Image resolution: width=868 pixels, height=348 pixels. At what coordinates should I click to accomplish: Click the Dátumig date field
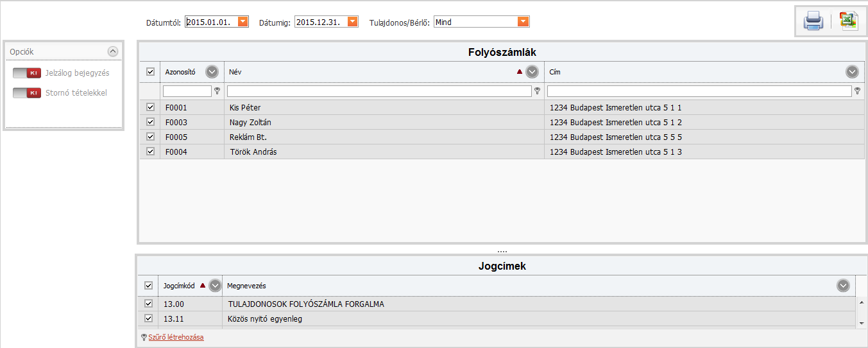pyautogui.click(x=321, y=22)
